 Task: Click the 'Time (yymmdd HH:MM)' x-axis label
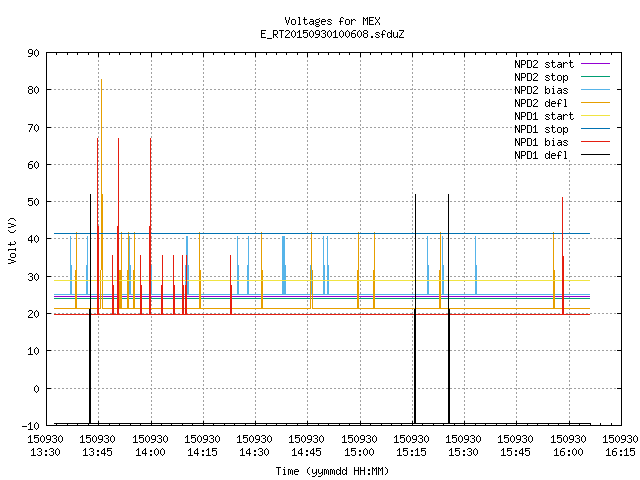click(332, 471)
